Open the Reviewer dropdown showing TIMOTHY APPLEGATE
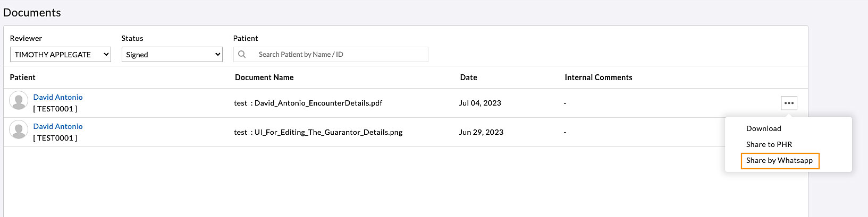868x217 pixels. point(60,55)
